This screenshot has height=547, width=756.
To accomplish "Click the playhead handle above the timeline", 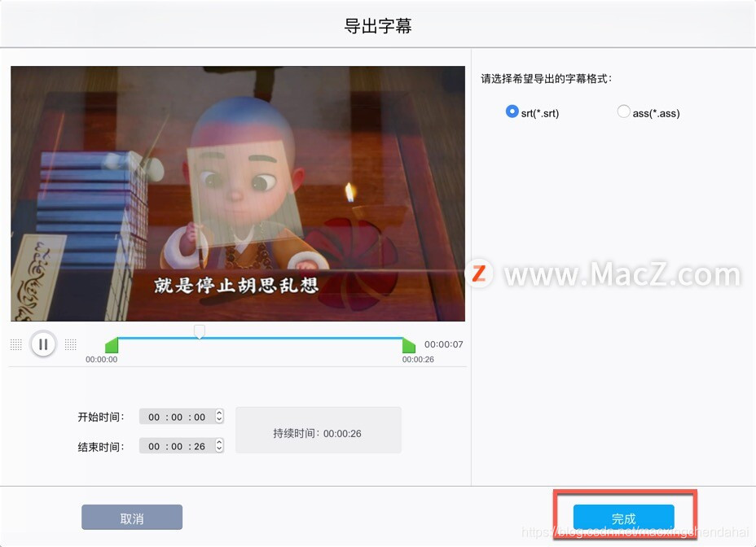I will [x=199, y=331].
